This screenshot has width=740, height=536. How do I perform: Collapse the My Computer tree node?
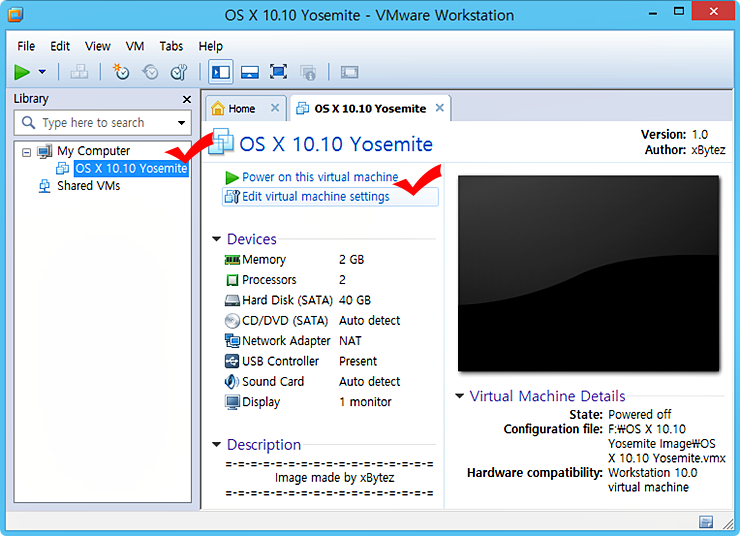point(27,152)
